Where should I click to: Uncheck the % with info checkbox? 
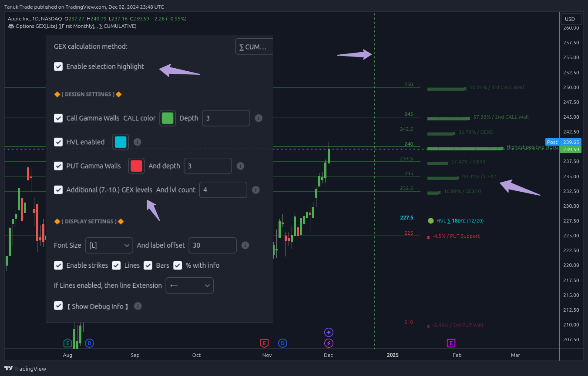pos(178,265)
